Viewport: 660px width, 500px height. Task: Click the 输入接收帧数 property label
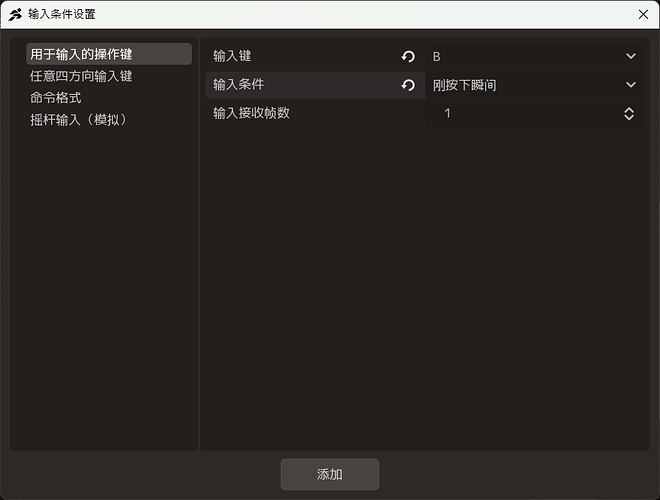(251, 113)
